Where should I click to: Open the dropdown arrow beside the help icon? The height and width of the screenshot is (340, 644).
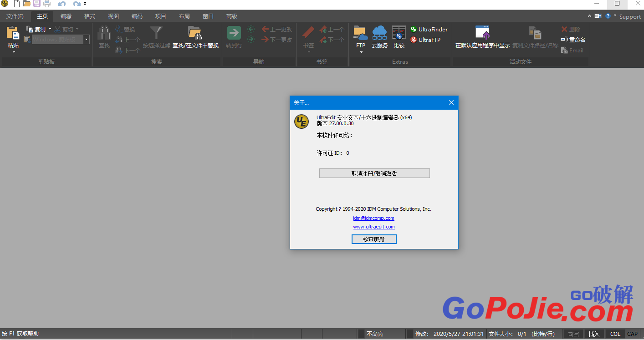click(615, 16)
